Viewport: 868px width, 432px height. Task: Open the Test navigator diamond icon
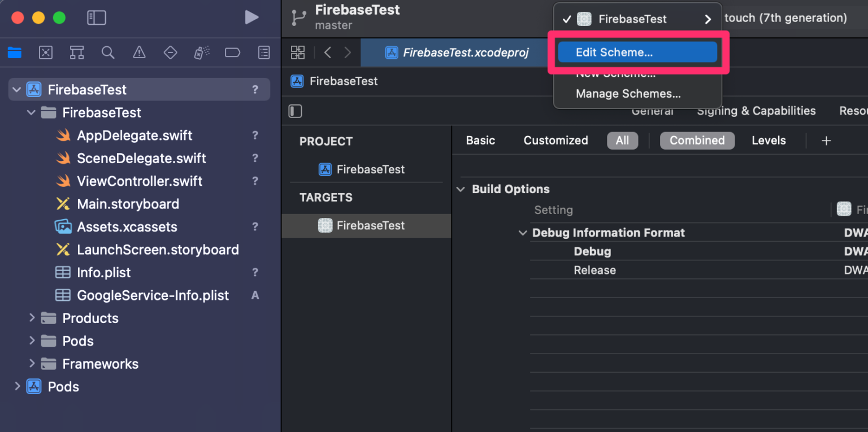(170, 53)
